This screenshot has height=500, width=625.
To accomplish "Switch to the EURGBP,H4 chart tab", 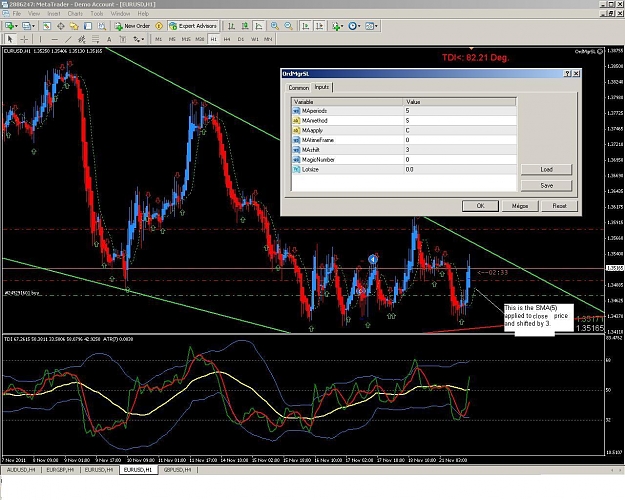I will coord(60,470).
